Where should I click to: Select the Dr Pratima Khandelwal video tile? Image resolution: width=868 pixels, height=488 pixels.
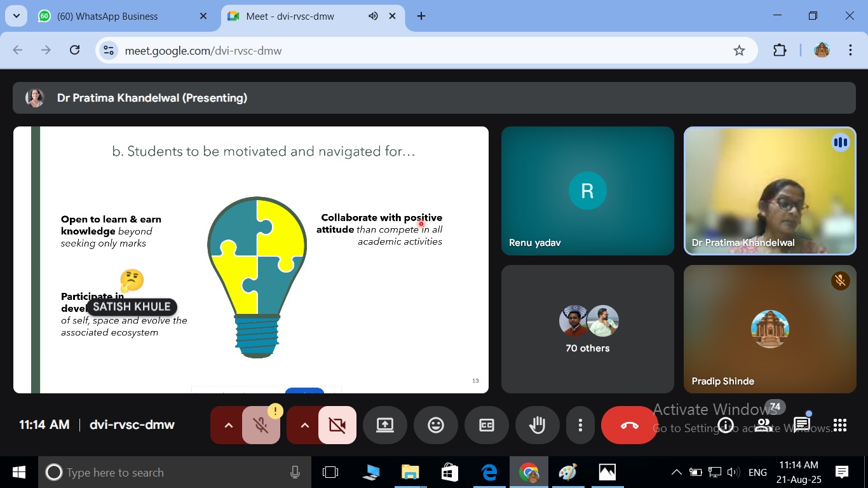point(770,191)
